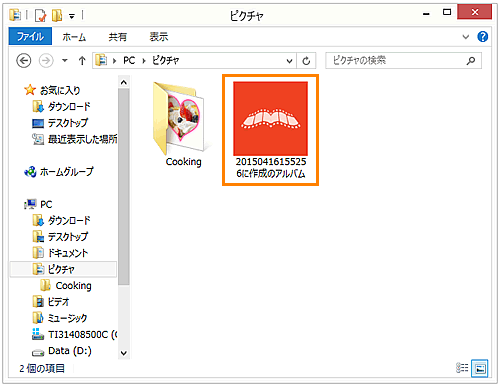This screenshot has width=500, height=386.
Task: Click the navigation pane scroll up arrow
Action: pos(124,82)
